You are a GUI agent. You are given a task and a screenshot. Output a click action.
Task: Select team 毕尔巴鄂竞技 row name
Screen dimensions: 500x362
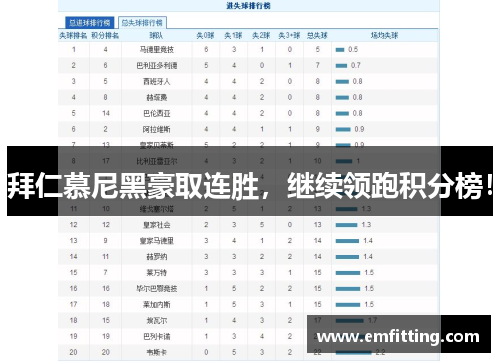point(156,289)
